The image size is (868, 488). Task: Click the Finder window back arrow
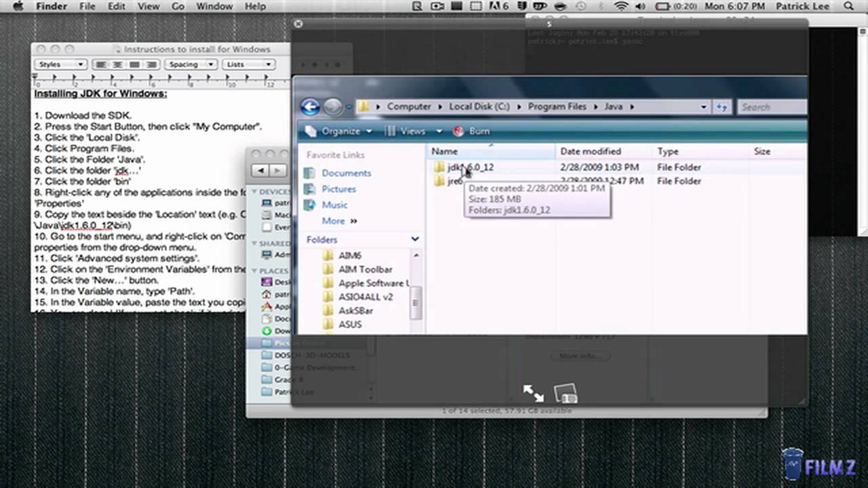(261, 171)
